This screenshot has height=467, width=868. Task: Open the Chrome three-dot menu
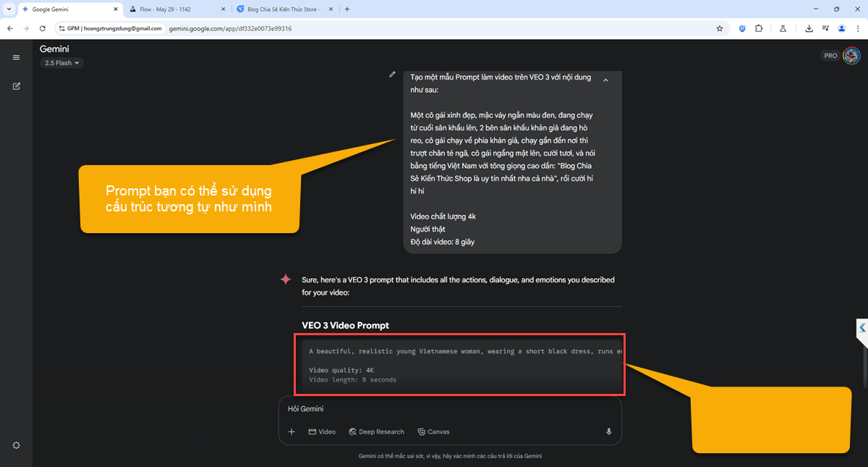pos(858,28)
